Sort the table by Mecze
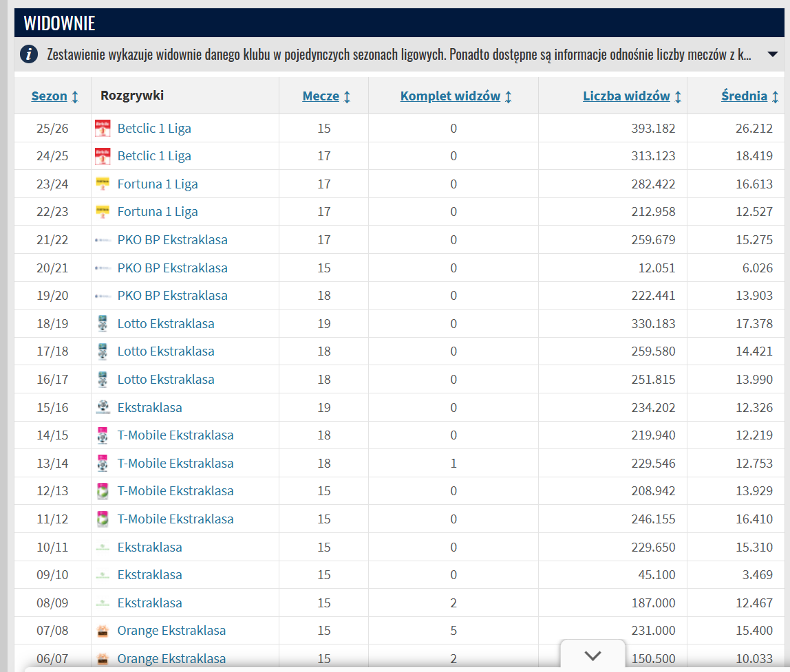Screen dimensions: 790x672 [326, 96]
